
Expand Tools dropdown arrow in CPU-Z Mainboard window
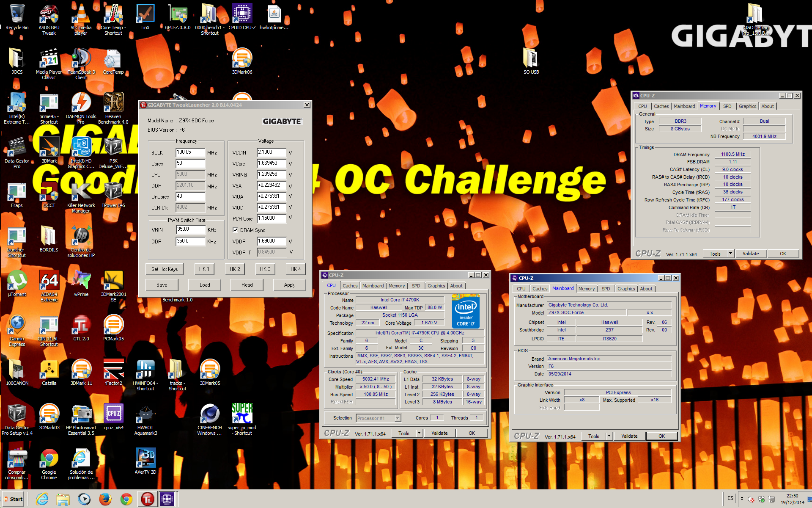pos(609,436)
